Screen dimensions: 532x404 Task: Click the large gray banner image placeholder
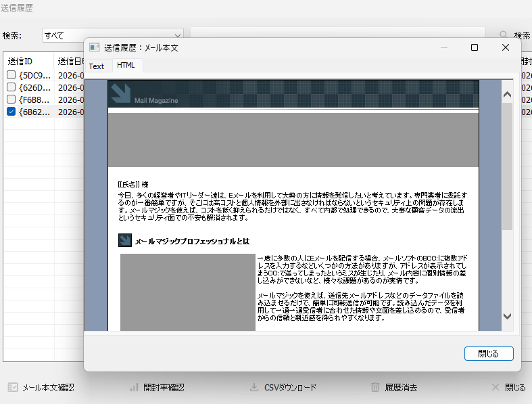pyautogui.click(x=293, y=140)
